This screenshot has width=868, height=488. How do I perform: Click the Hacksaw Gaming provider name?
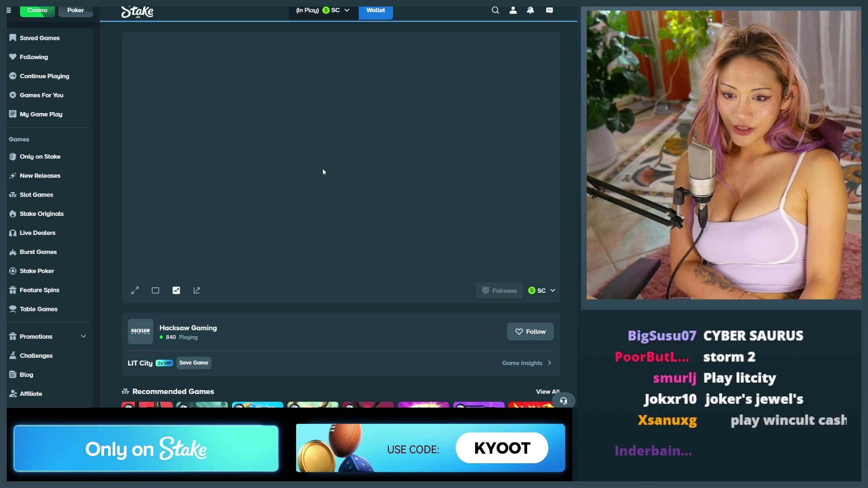pos(188,328)
